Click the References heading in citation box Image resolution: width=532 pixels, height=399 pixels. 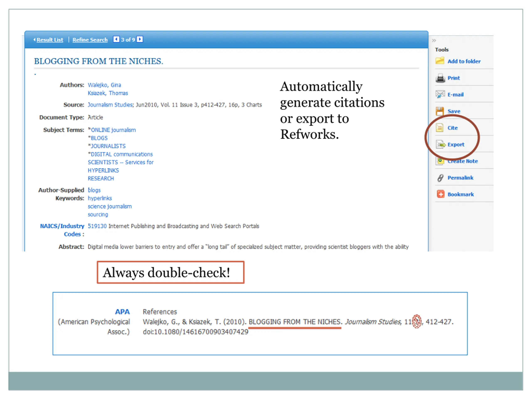point(160,312)
